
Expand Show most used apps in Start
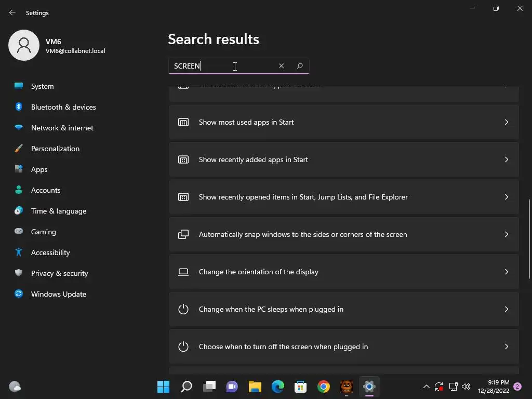click(343, 122)
